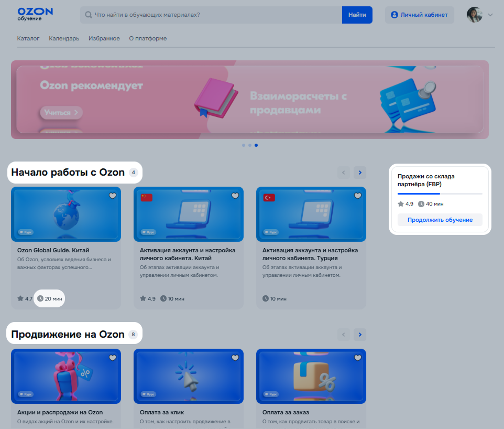The height and width of the screenshot is (429, 504).
Task: Heart the Активация аккаунта Турция course card
Action: (358, 196)
